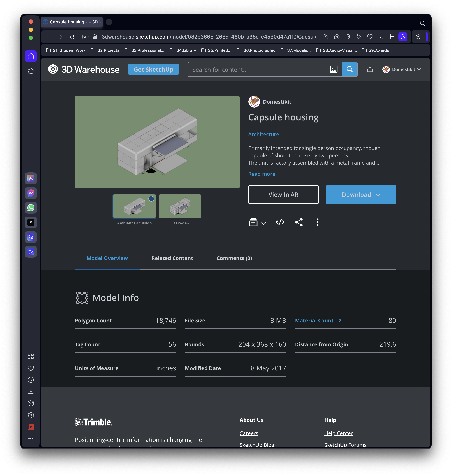Open browsing history clock icon
The height and width of the screenshot is (476, 452).
tap(31, 380)
